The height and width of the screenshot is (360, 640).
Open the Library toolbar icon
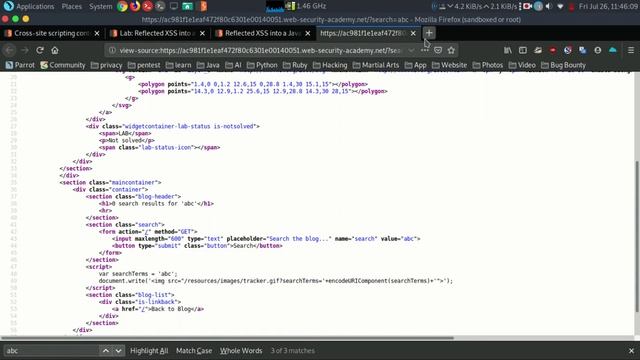[x=508, y=50]
